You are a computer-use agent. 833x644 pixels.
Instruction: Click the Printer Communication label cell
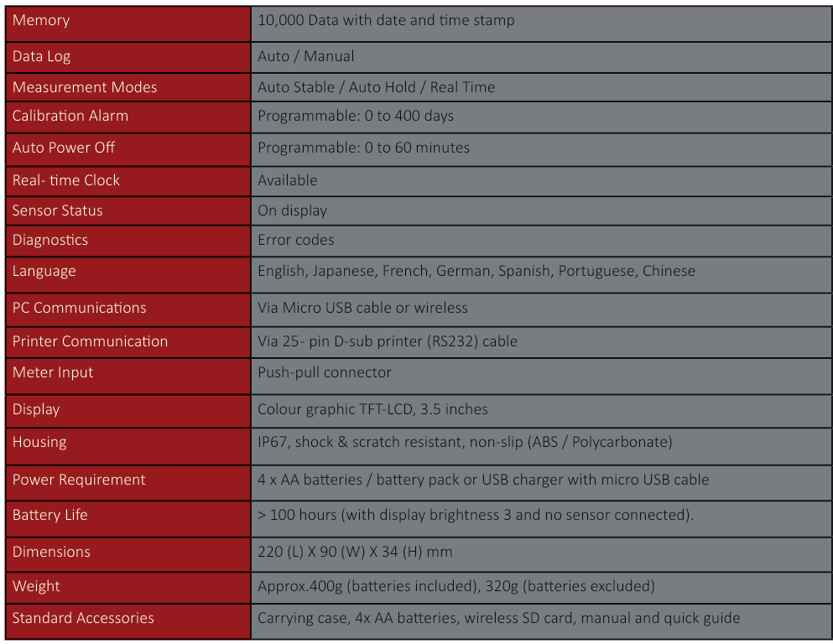pyautogui.click(x=91, y=341)
